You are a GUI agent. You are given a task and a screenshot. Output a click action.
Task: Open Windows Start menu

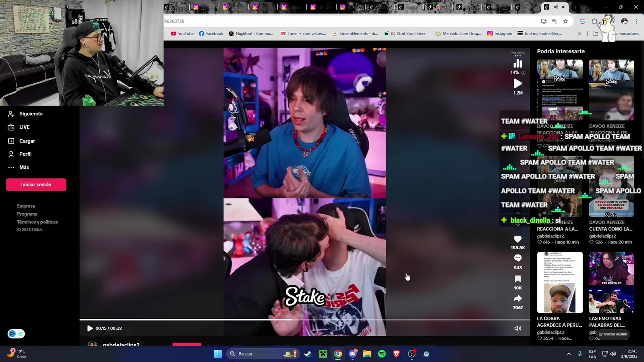[x=218, y=354]
